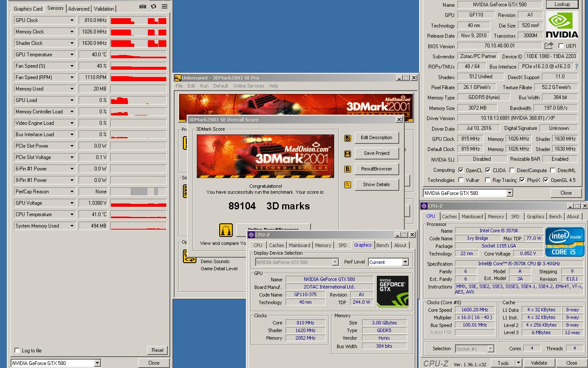
Task: Toggle the DirectCompute checkbox
Action: click(512, 170)
